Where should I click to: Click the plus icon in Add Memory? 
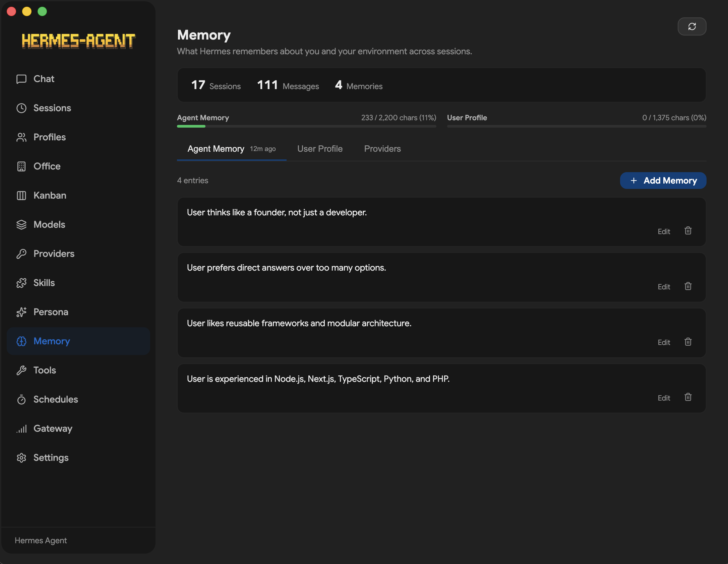(634, 181)
